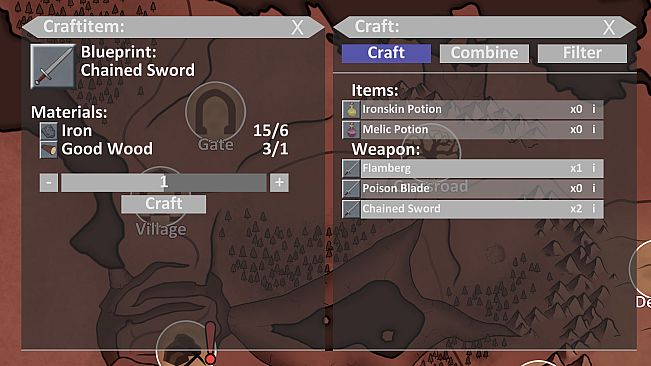This screenshot has height=366, width=651.
Task: Select the Ironskin Potion icon
Action: pyautogui.click(x=351, y=110)
